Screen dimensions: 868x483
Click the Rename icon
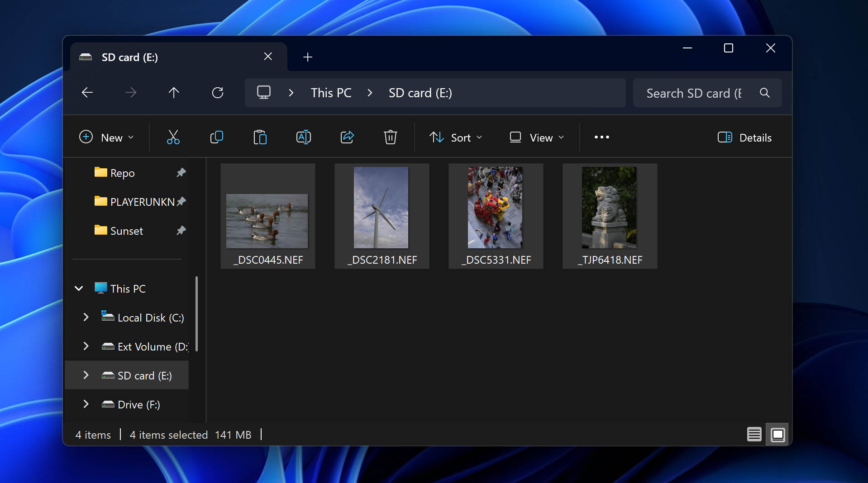point(303,137)
